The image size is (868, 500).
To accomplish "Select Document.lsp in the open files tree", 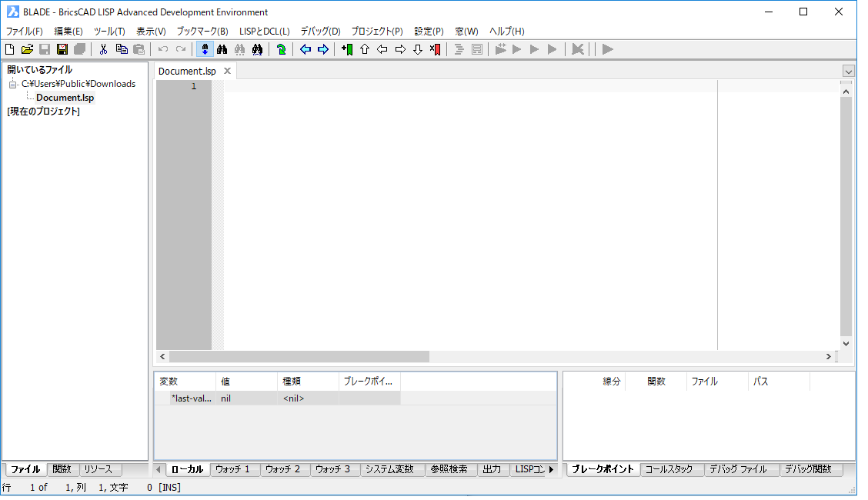I will pyautogui.click(x=65, y=98).
